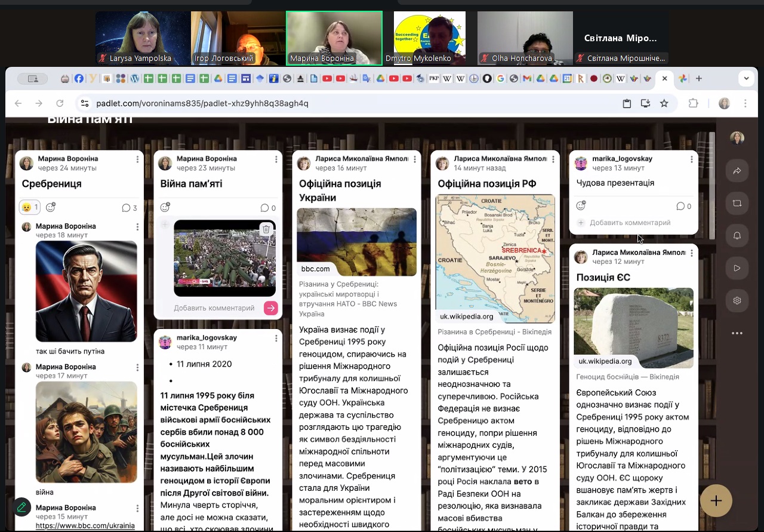Switch to the Facebook browser tab
Screen dimensions: 764x532
(79, 78)
